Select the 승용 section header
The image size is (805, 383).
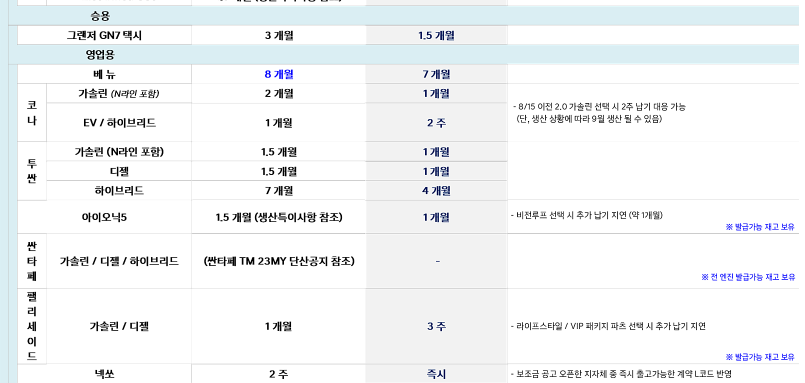point(101,16)
